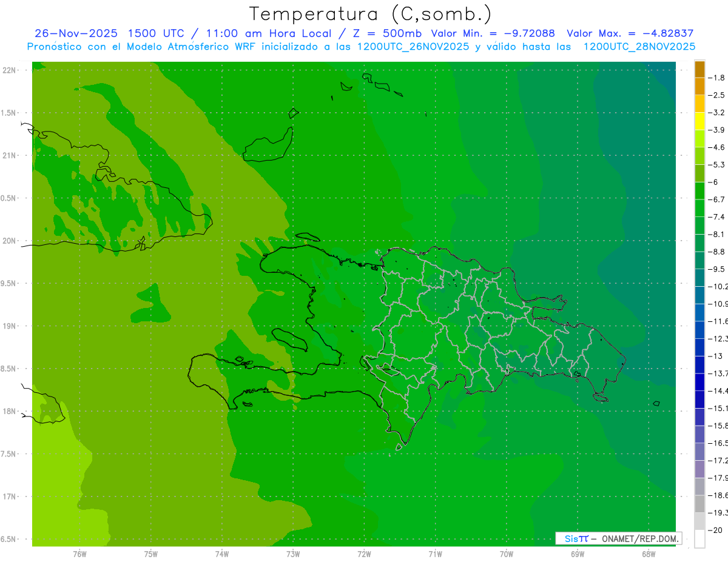Click the 'Valor Max. = -4.82837' text
The image size is (728, 562).
pyautogui.click(x=630, y=33)
